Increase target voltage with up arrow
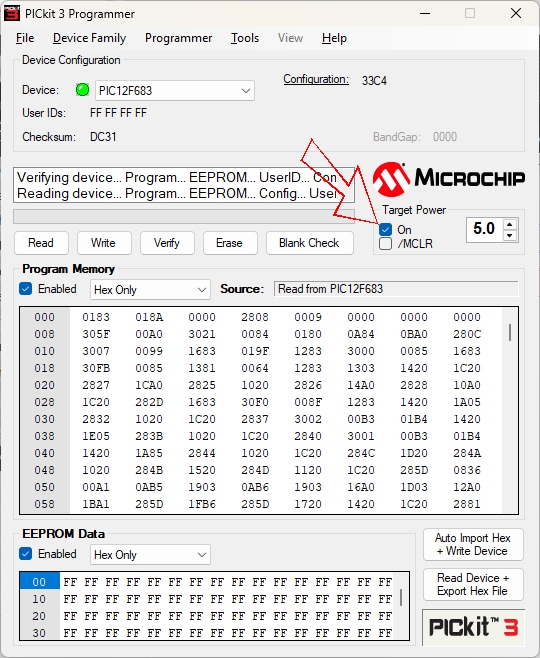 pos(510,225)
